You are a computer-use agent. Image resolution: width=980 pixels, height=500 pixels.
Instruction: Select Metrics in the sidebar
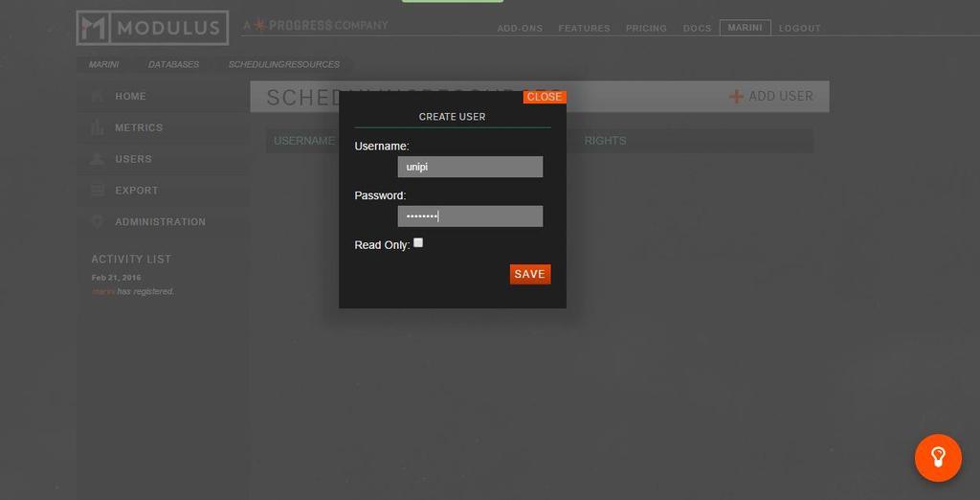[x=139, y=127]
